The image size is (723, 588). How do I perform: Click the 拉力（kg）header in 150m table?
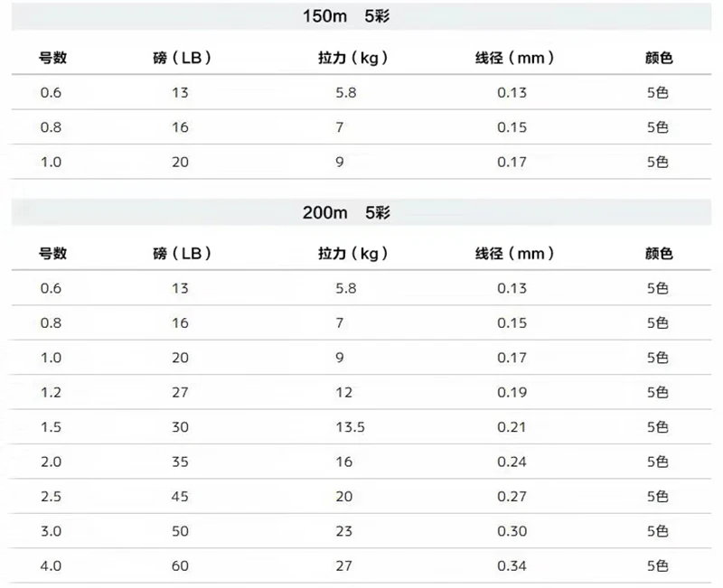pyautogui.click(x=352, y=58)
